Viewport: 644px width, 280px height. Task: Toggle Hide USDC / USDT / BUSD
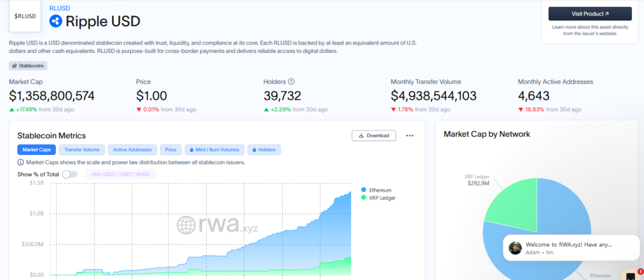tap(119, 174)
